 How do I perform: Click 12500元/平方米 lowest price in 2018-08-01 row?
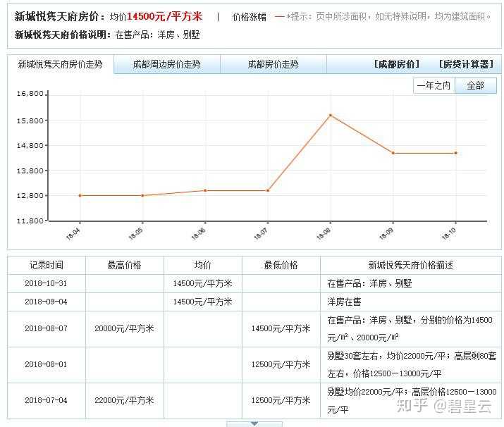click(x=281, y=365)
